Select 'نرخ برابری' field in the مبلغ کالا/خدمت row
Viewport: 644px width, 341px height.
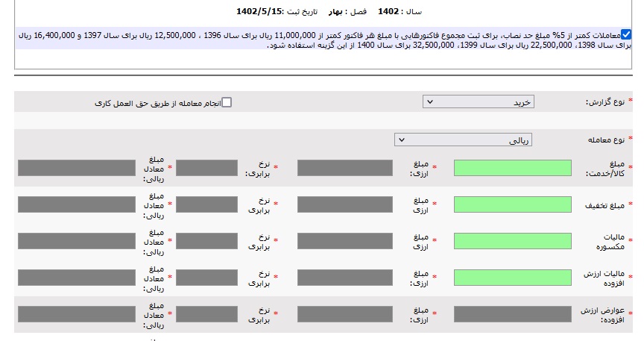(x=206, y=168)
